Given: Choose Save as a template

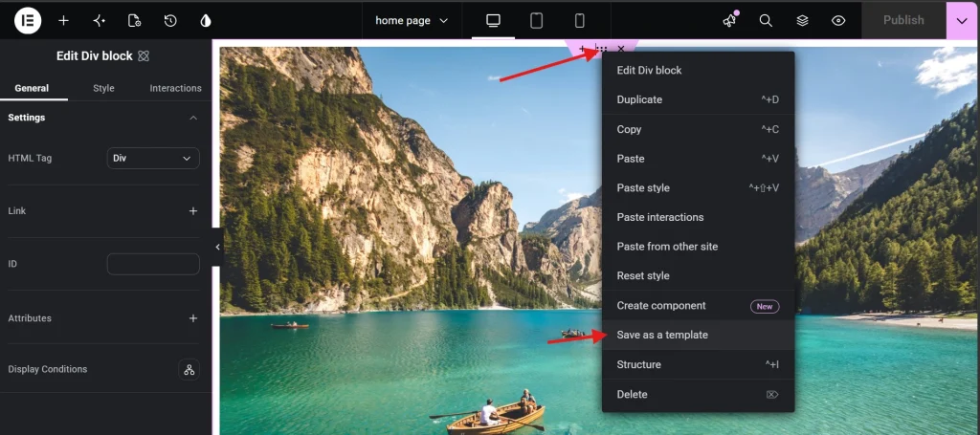Looking at the screenshot, I should 698,336.
